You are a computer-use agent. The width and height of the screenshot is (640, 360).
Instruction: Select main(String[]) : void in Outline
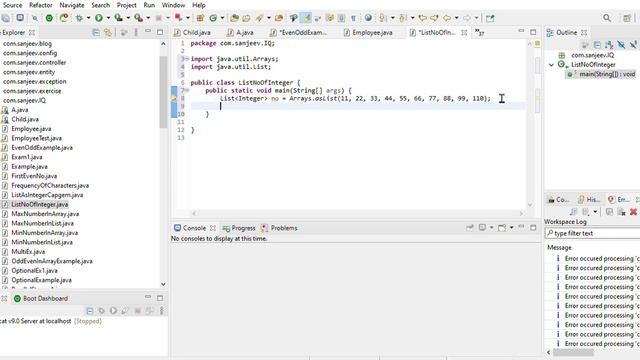pyautogui.click(x=602, y=74)
